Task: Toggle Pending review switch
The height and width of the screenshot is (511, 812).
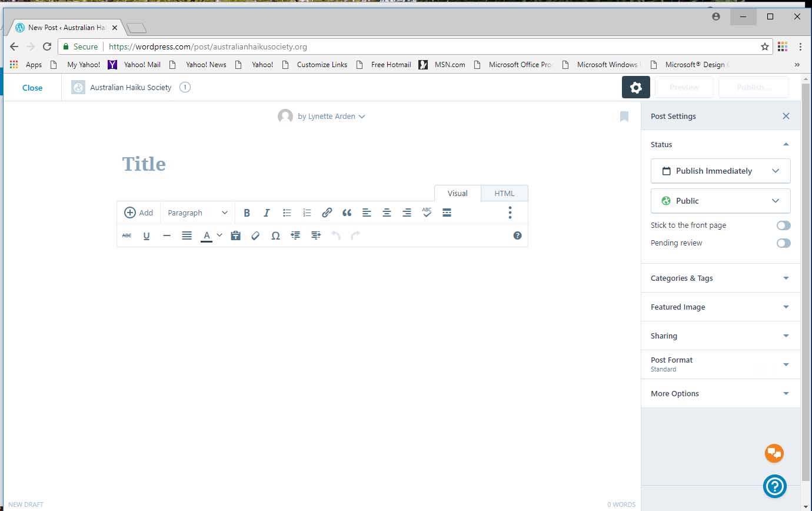Action: [783, 243]
